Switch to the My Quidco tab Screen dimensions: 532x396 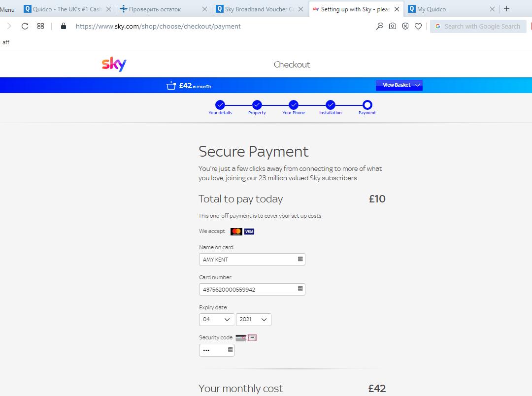446,9
